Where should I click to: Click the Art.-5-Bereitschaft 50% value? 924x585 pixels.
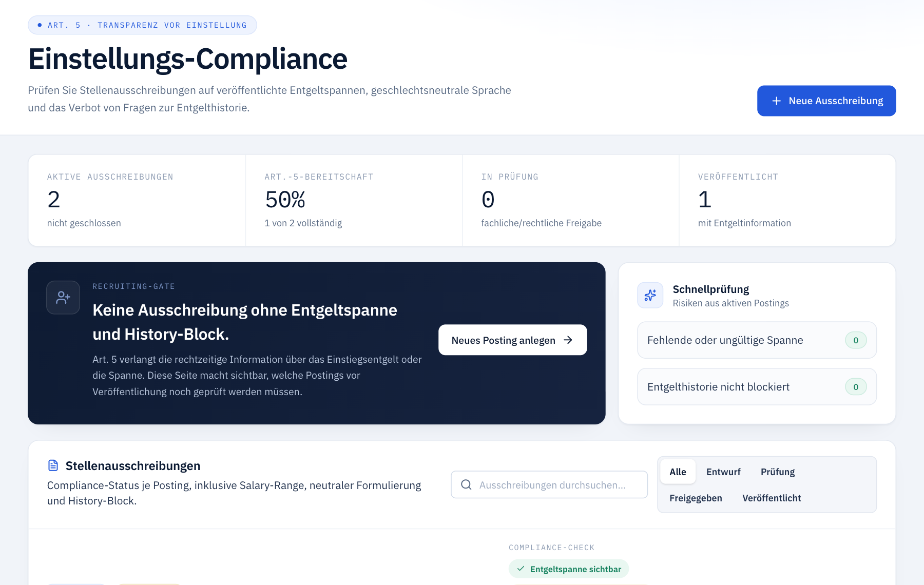click(x=285, y=200)
